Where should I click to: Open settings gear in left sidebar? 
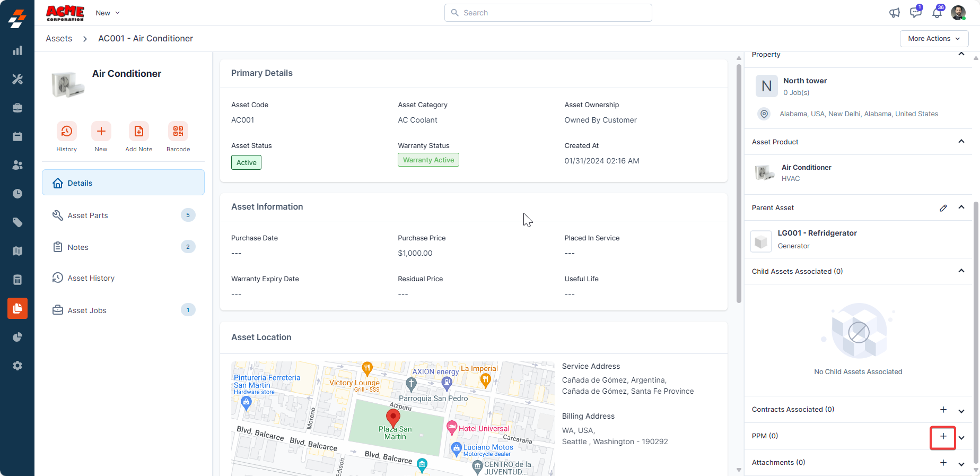(x=17, y=366)
